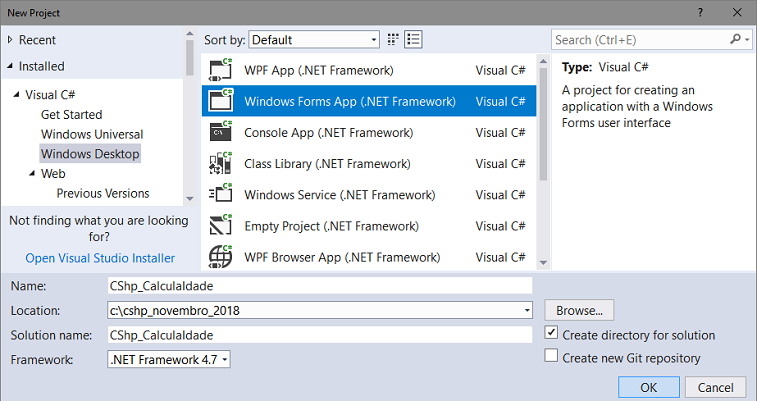Expand the Recent node
757x401 pixels.
click(10, 40)
